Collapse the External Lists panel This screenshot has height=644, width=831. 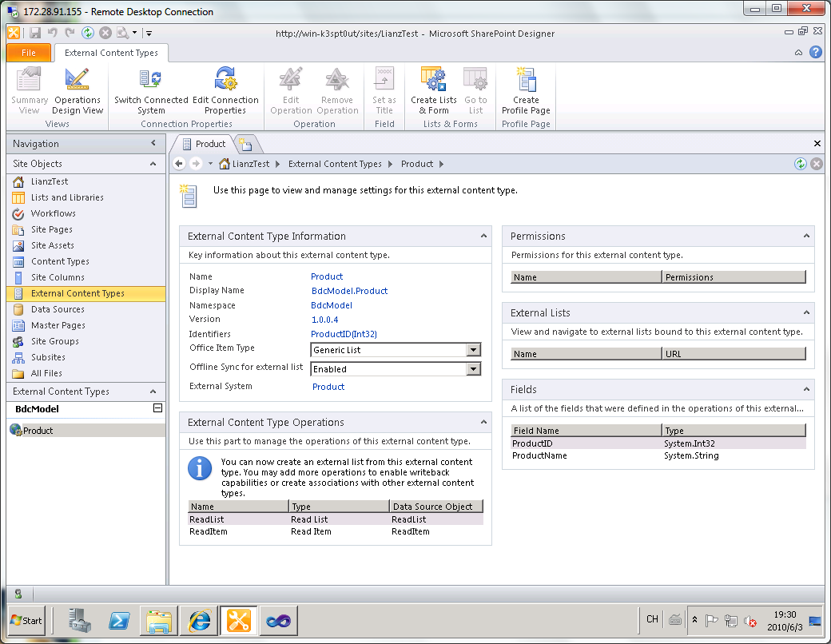[806, 312]
